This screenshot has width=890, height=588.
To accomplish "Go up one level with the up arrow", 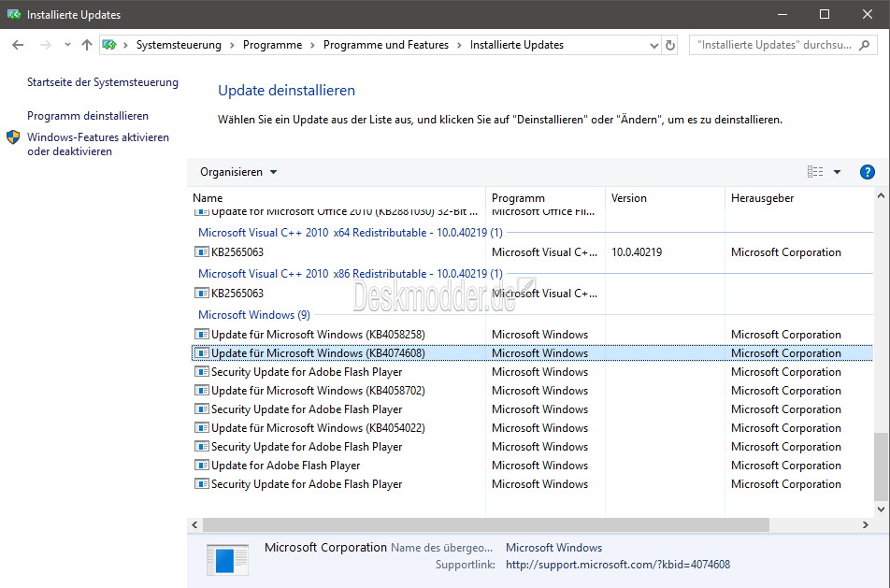I will click(x=86, y=45).
